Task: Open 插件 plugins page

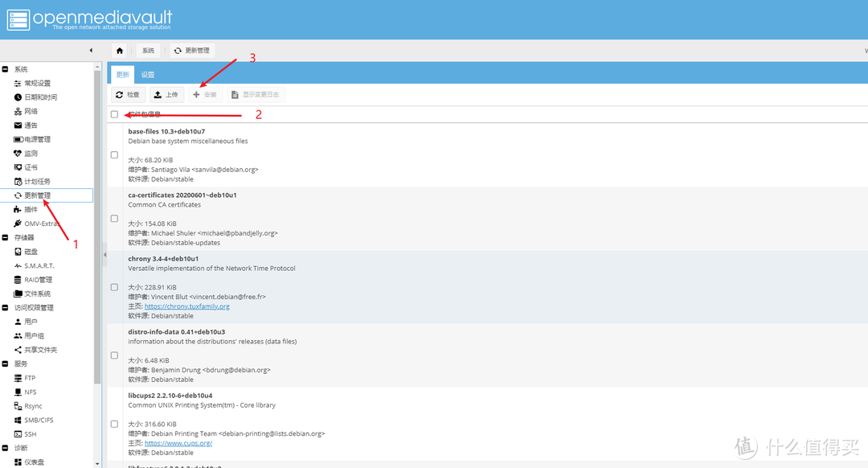Action: [x=26, y=209]
